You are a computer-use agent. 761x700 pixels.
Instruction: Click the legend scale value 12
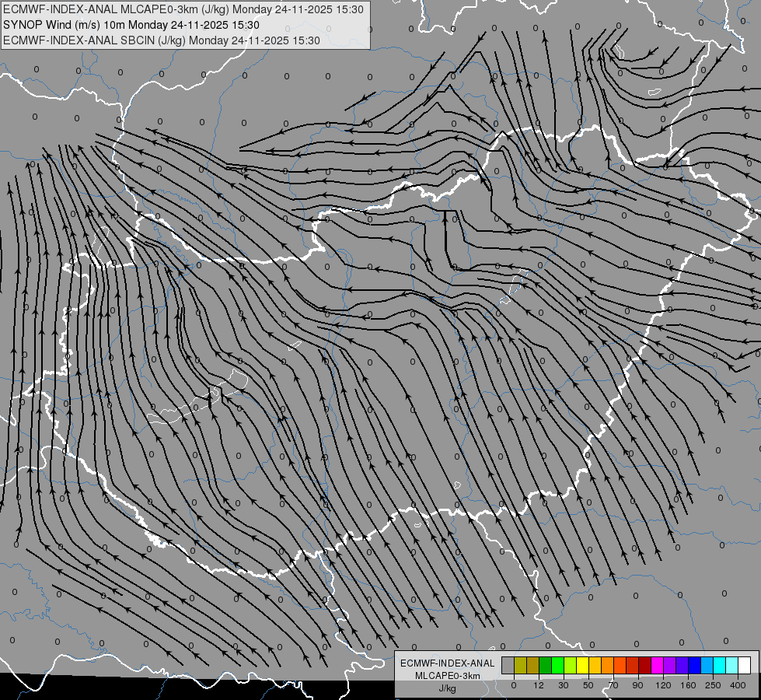(539, 685)
